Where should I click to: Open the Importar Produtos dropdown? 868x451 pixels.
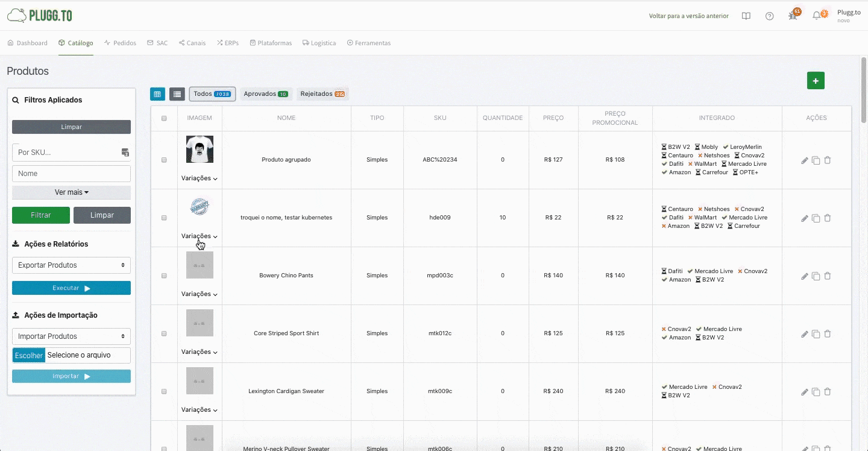click(71, 336)
